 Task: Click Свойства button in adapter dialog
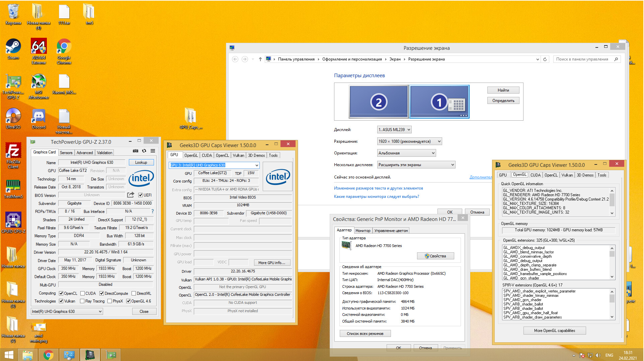[435, 256]
